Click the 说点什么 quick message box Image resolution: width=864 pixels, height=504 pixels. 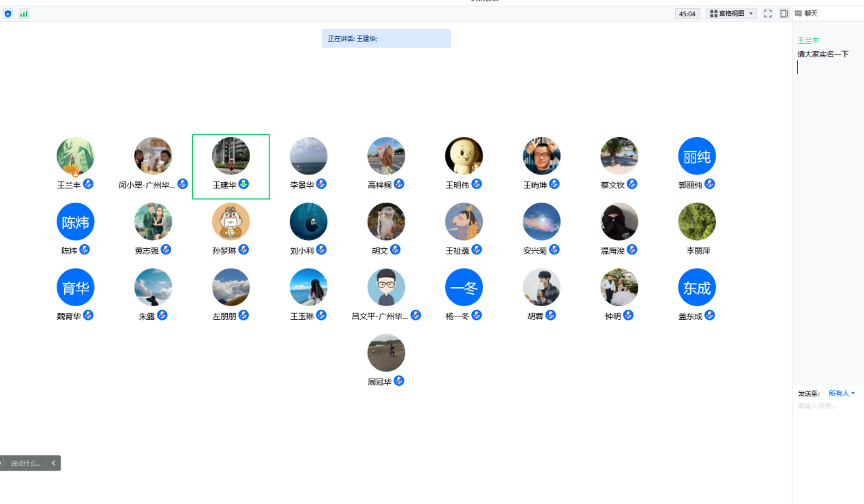(25, 463)
